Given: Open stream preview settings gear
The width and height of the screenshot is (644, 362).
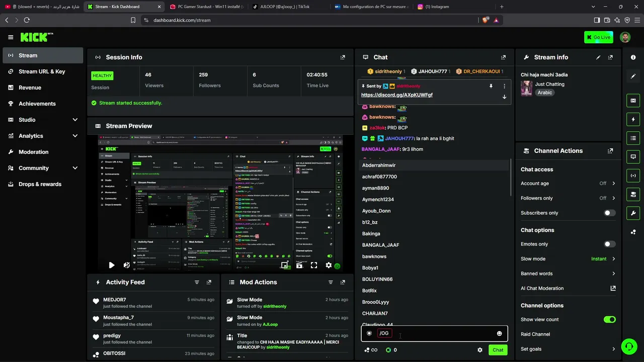Looking at the screenshot, I should point(329,265).
